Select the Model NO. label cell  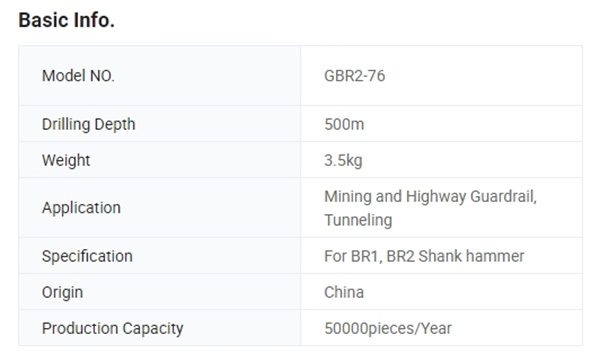[160, 75]
